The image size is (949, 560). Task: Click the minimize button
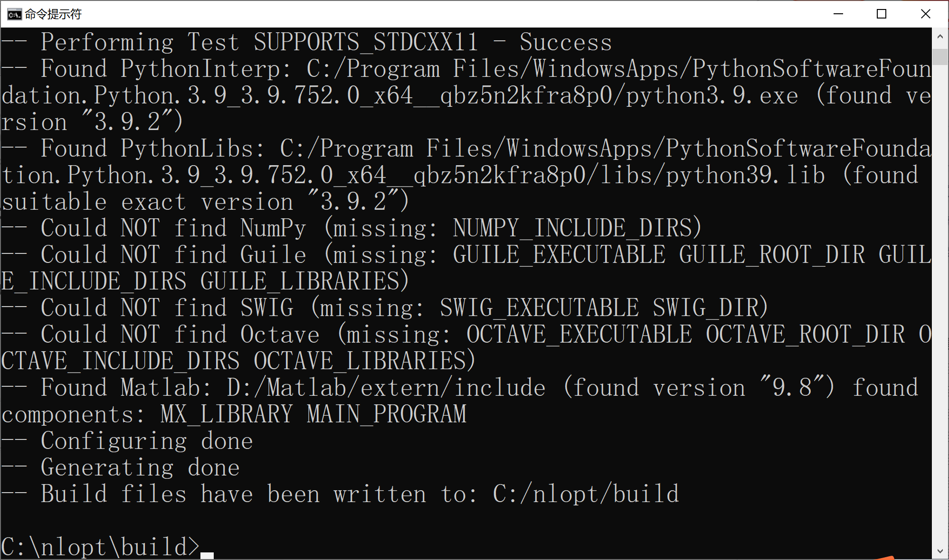click(838, 14)
